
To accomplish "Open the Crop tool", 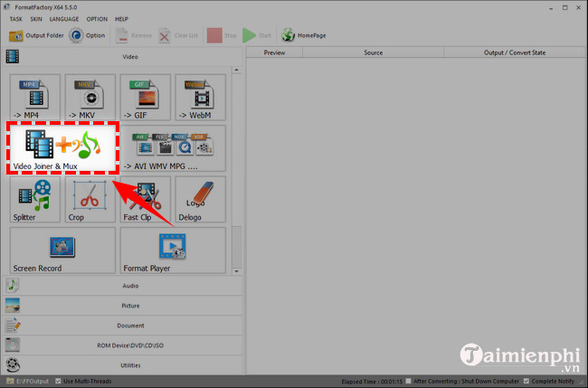I will (x=90, y=200).
